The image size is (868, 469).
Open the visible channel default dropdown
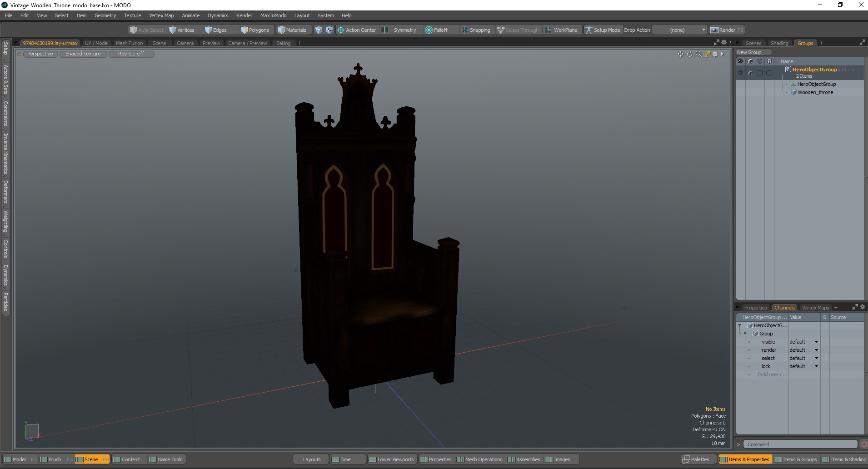803,342
